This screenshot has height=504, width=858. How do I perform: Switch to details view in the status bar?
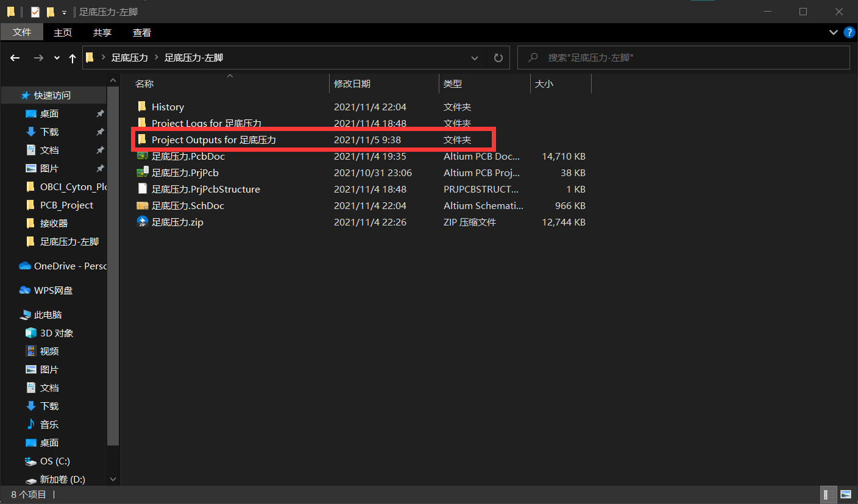pyautogui.click(x=828, y=494)
